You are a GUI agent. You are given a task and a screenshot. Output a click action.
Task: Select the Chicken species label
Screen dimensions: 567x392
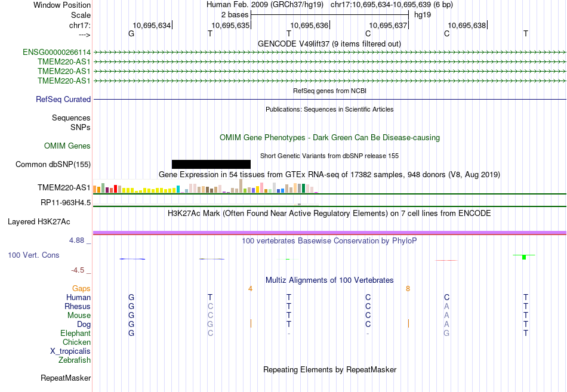(76, 342)
